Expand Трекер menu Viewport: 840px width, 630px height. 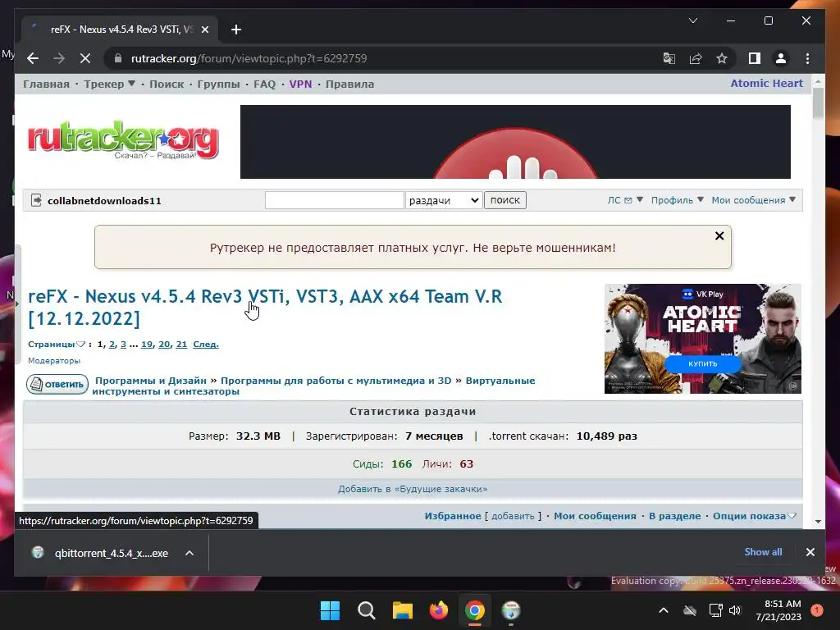click(x=109, y=84)
